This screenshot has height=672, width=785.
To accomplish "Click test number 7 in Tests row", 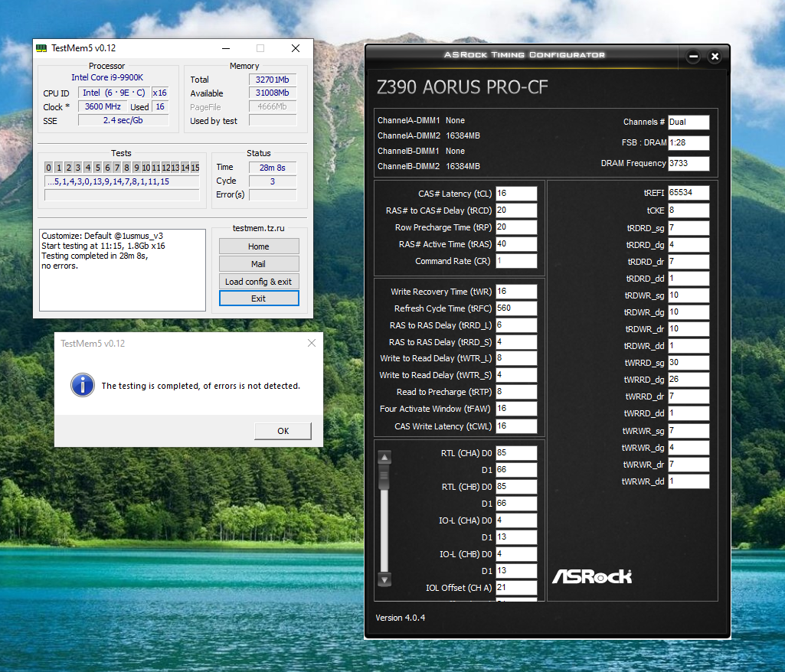I will point(116,168).
